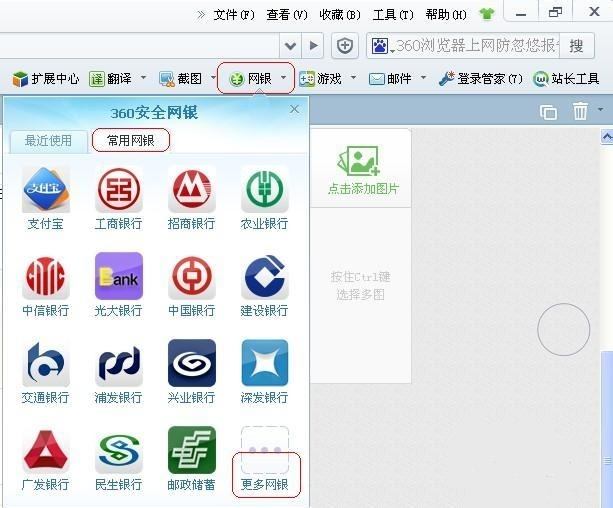Open 浦发银行 icon
Screen dimensions: 613x508
coord(118,363)
